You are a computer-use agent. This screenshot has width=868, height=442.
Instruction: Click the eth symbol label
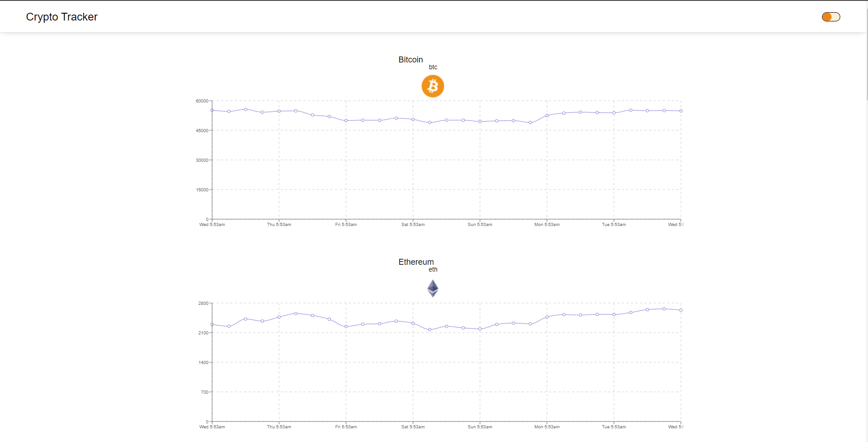[x=433, y=269]
